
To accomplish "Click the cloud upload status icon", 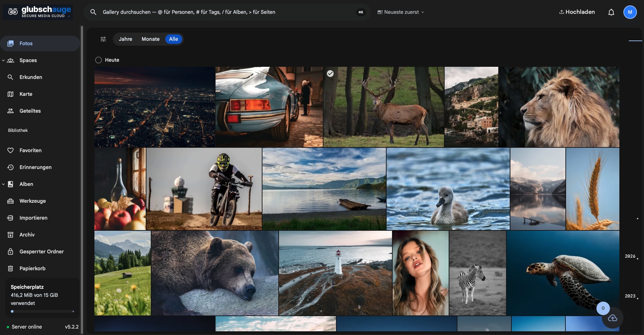I will click(612, 318).
